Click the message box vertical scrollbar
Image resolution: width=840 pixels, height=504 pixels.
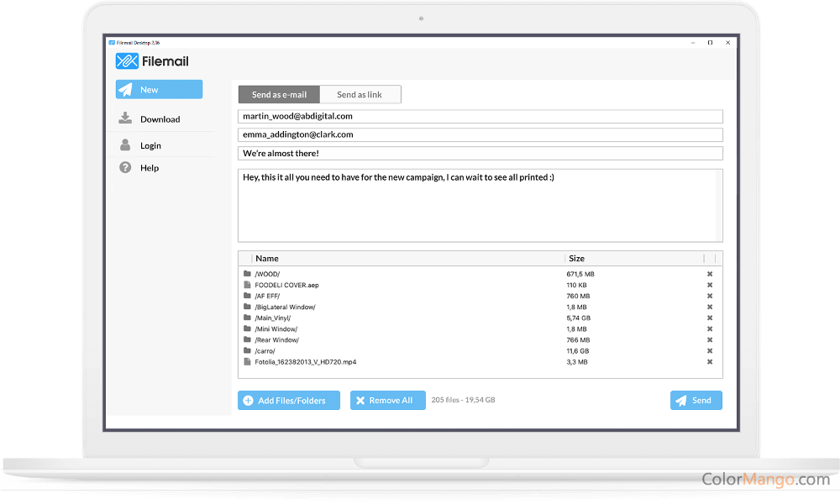tap(719, 206)
